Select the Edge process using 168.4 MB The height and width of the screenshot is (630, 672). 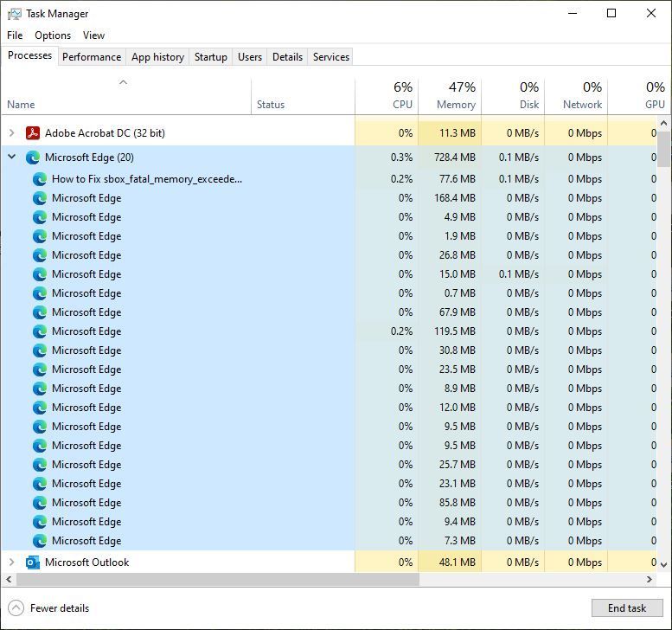329,198
